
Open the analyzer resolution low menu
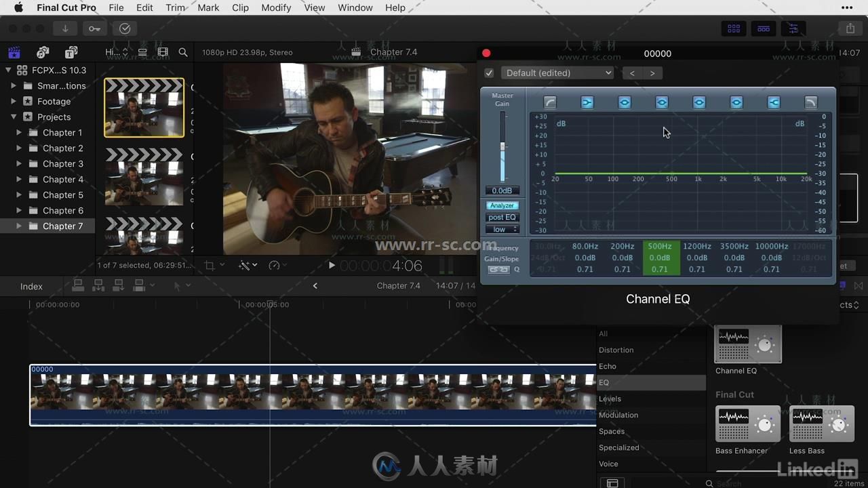pos(502,230)
